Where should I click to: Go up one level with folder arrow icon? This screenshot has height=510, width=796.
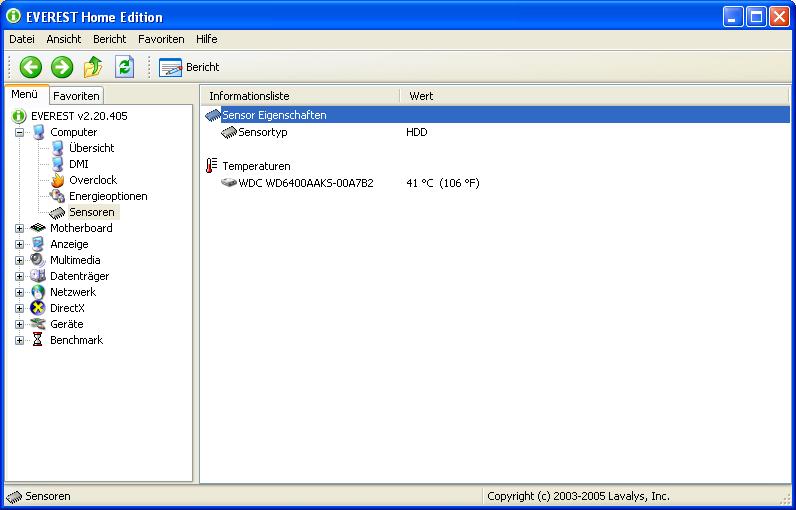pyautogui.click(x=93, y=67)
